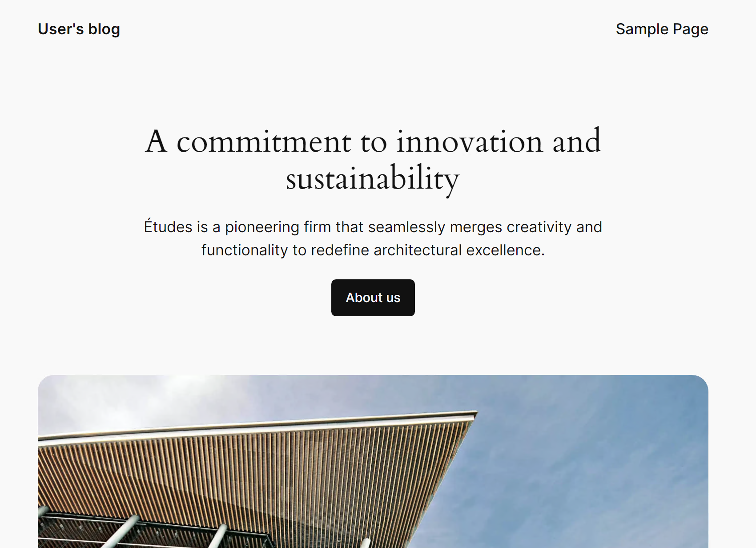Screen dimensions: 756x548
Task: Click the word 'Études' in the paragraph
Action: 168,227
